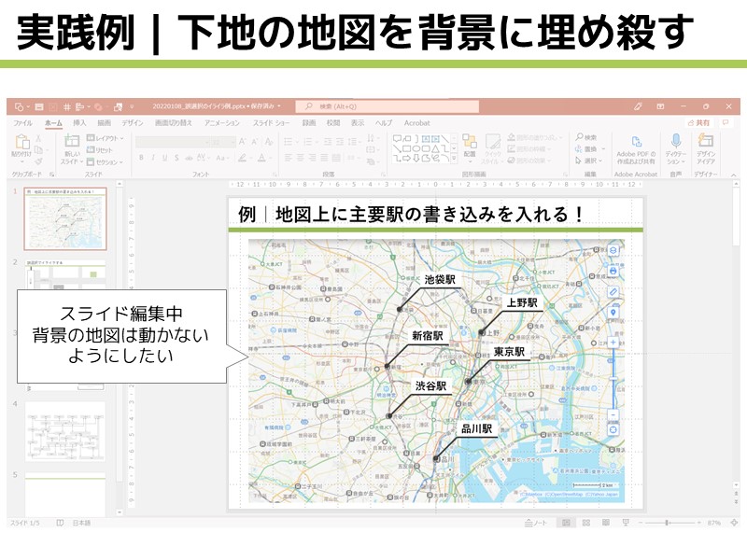
Task: Open the Acrobat tab
Action: click(x=416, y=123)
